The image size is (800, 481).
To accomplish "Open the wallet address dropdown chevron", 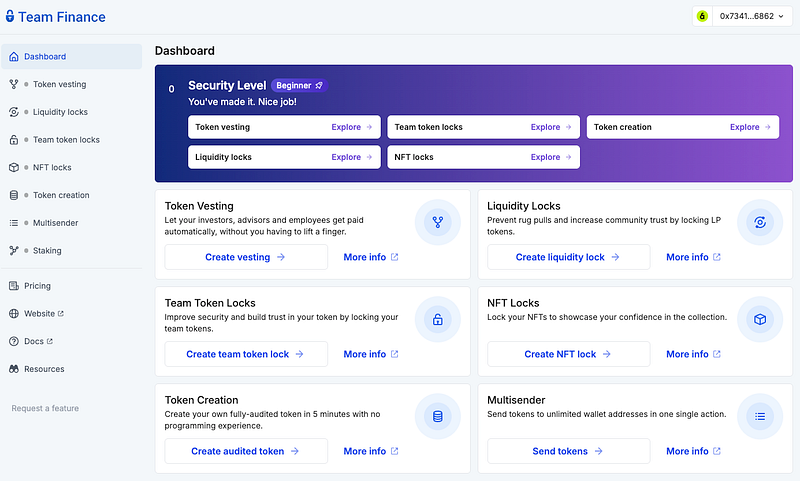I will (781, 16).
